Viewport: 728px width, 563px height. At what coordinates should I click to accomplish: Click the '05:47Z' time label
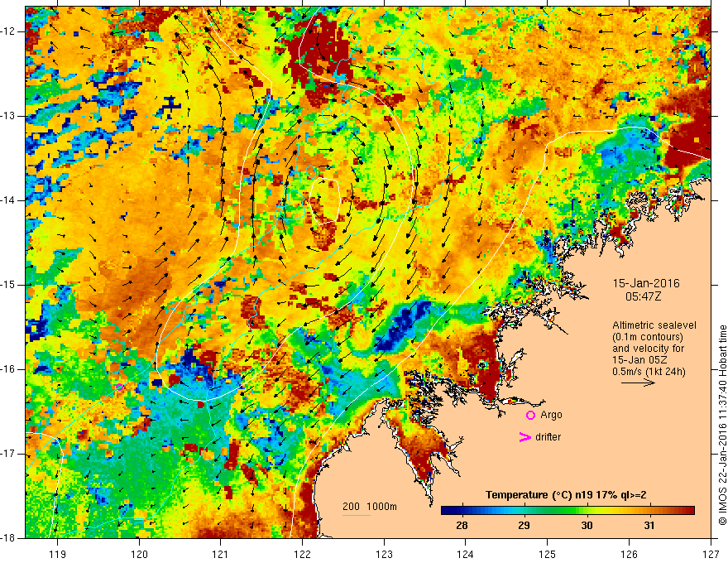click(643, 296)
